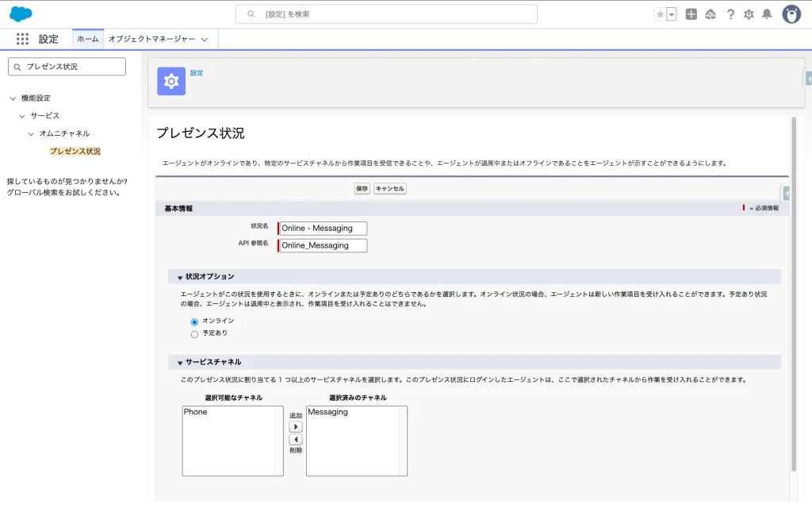
Task: Open the setup gear menu icon
Action: click(x=749, y=14)
